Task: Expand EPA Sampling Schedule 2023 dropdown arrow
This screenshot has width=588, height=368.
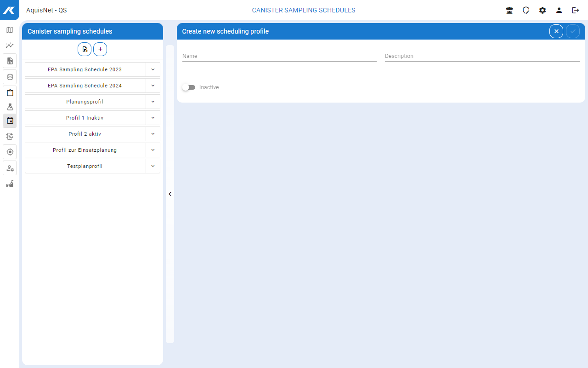Action: pyautogui.click(x=153, y=69)
